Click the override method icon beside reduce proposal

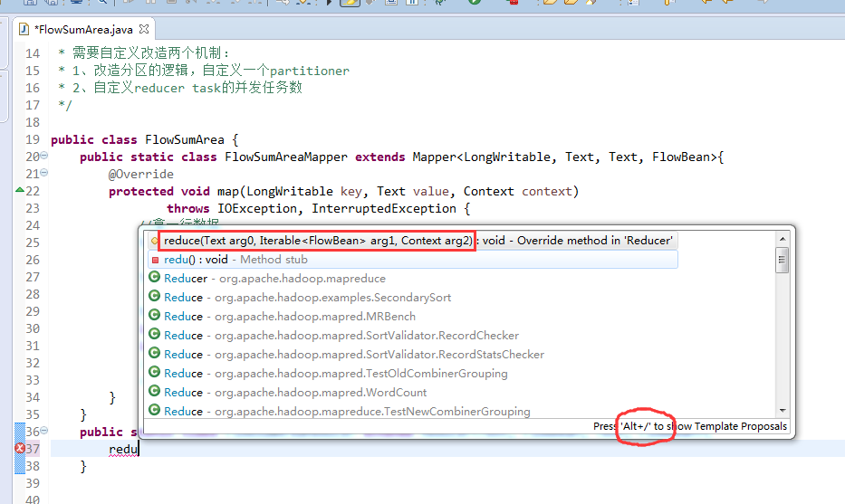155,241
